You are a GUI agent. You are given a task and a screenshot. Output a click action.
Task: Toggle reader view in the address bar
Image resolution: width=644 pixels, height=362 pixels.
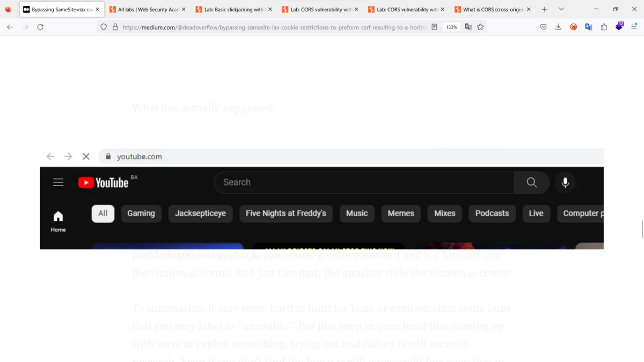(x=435, y=27)
